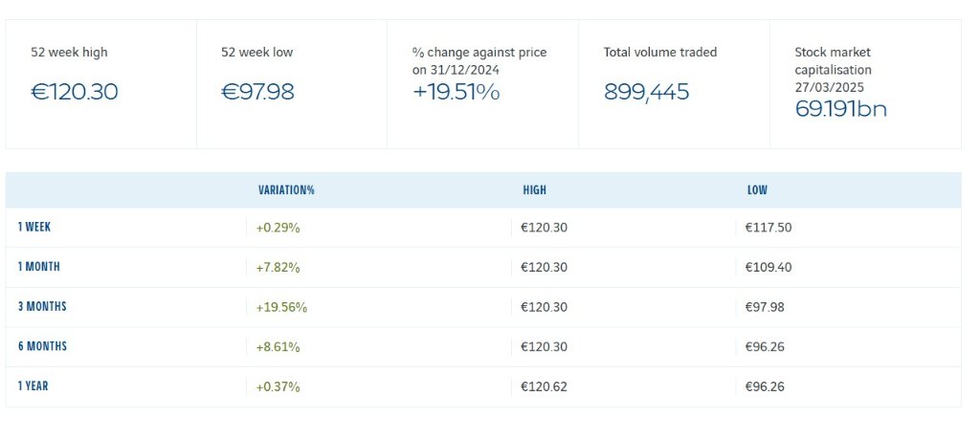Click the +19.56% three-month variation value
The image size is (980, 440).
[x=281, y=307]
